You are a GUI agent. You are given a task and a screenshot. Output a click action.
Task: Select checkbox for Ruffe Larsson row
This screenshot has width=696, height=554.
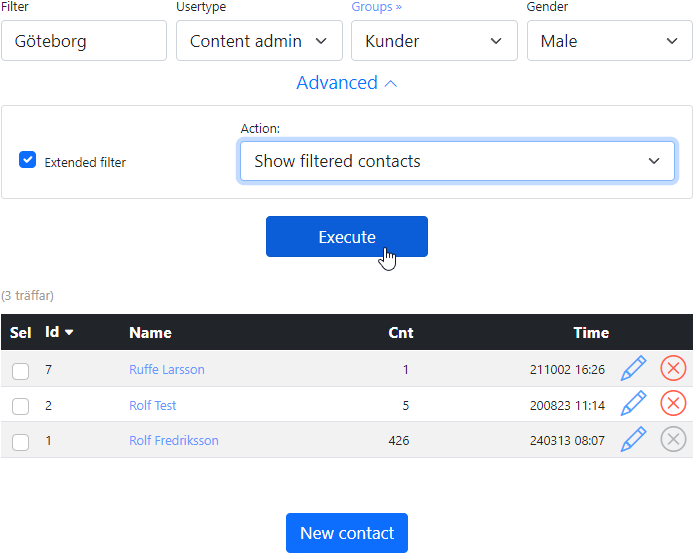pos(20,371)
